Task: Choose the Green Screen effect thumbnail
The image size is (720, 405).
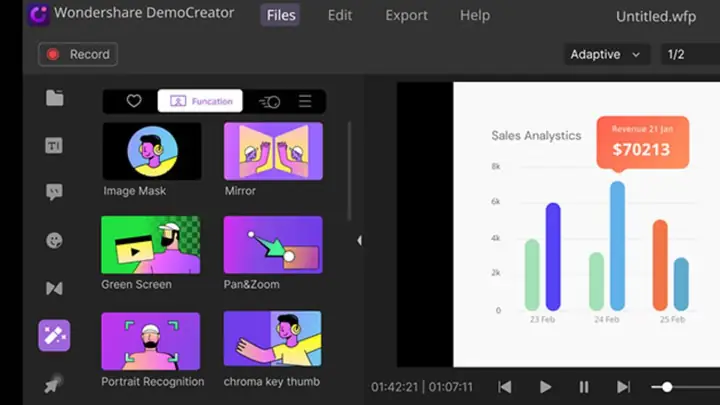Action: point(151,245)
